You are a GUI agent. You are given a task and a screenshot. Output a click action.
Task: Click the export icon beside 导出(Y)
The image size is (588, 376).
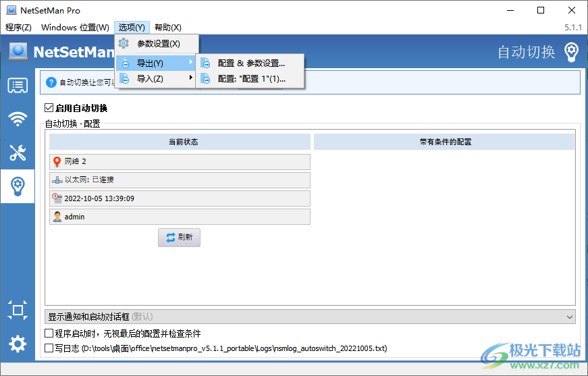point(126,63)
